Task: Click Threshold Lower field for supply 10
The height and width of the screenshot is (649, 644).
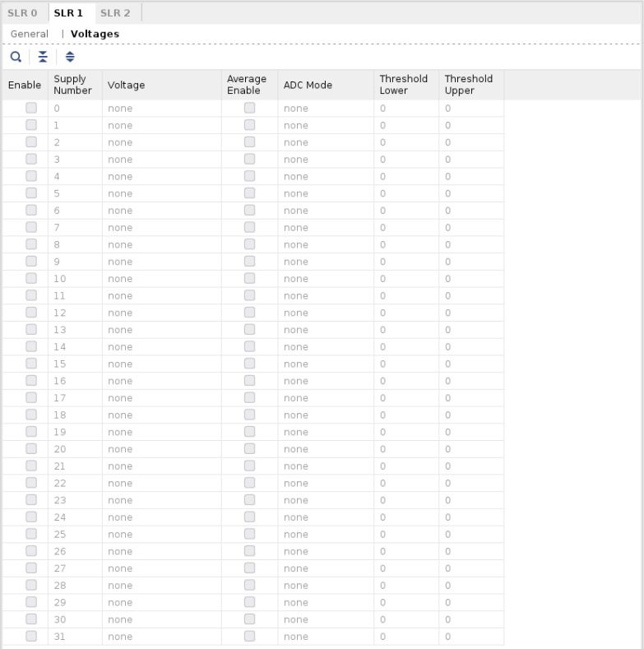Action: [406, 279]
